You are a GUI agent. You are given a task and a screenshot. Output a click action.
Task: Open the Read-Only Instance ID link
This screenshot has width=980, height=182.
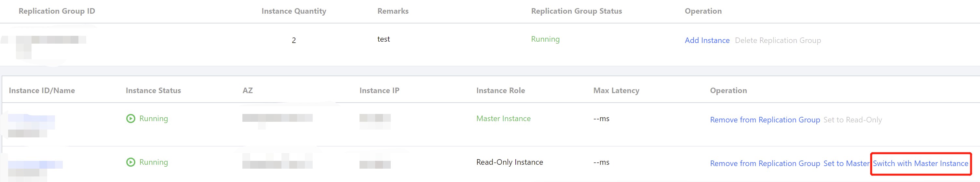tap(35, 164)
